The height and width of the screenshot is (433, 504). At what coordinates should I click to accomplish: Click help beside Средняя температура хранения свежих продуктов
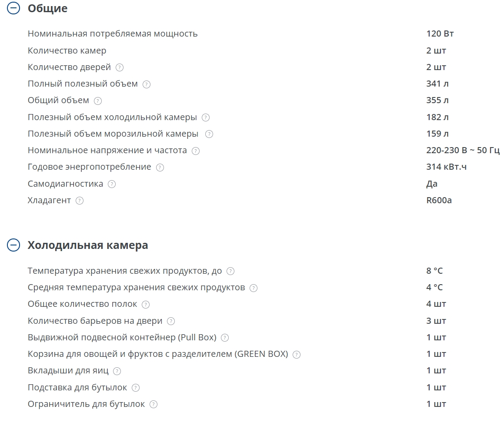(x=254, y=288)
